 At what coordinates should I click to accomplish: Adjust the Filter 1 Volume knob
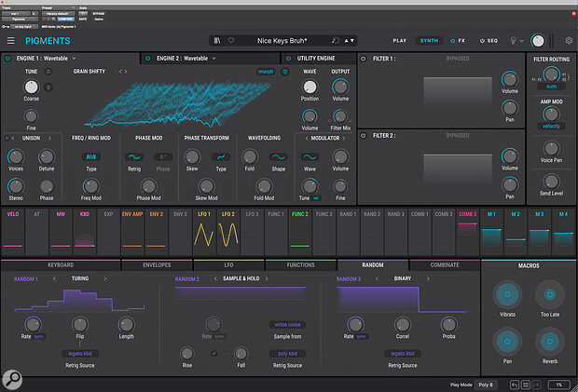pyautogui.click(x=509, y=79)
